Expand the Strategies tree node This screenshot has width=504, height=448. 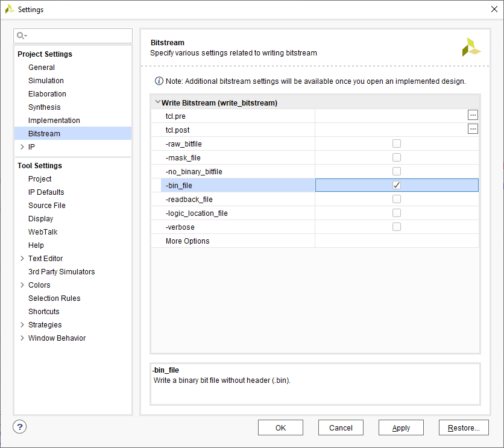coord(22,325)
